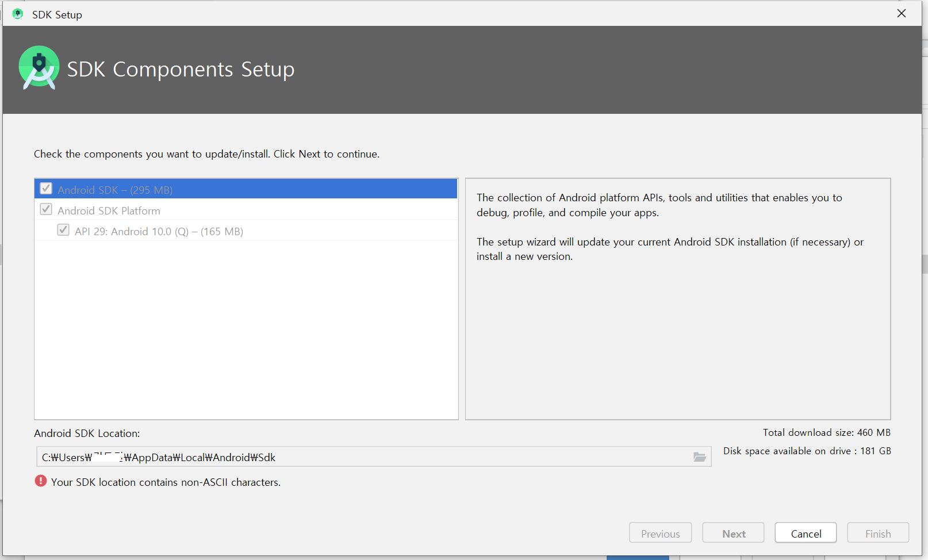The height and width of the screenshot is (560, 928).
Task: Click the 'Check the components you want' instruction
Action: 206,154
